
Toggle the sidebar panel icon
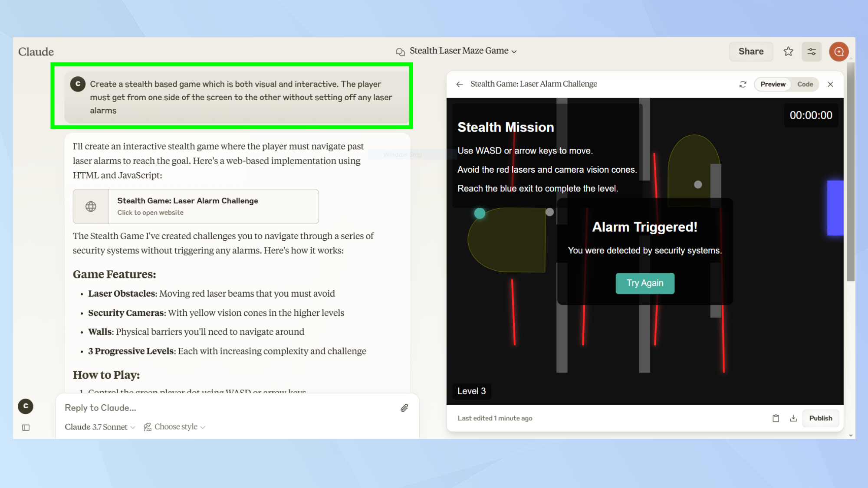[x=26, y=428]
